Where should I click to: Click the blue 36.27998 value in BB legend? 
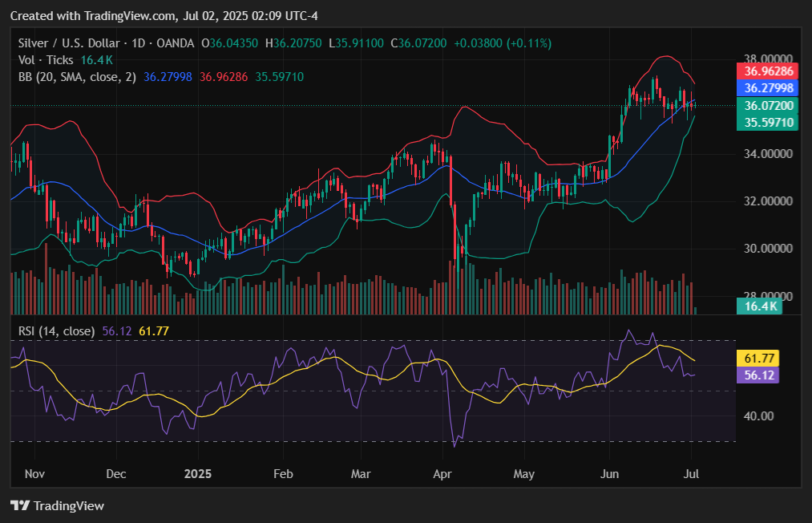point(168,77)
